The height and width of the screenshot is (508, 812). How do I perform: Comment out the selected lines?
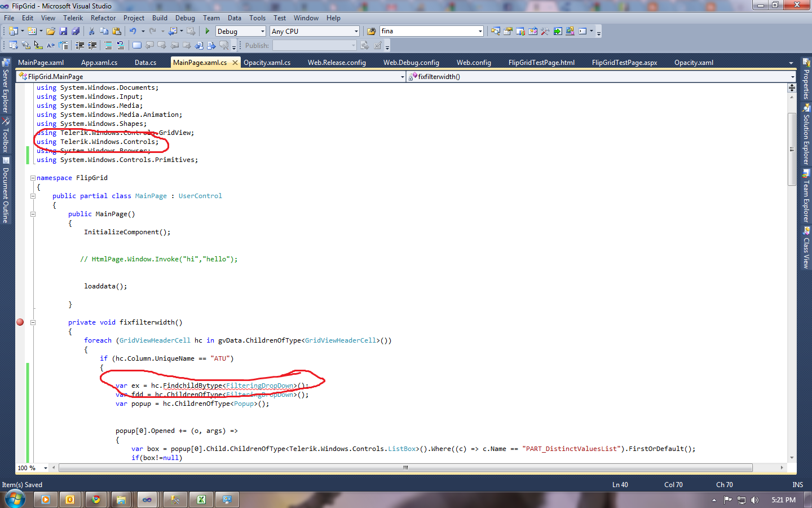tap(108, 45)
